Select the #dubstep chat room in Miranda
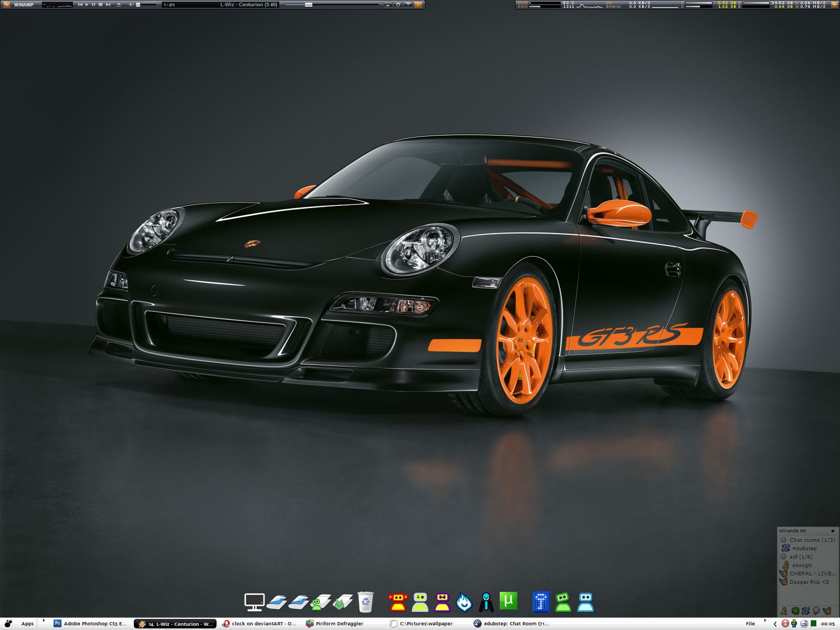840x630 pixels. 803,548
